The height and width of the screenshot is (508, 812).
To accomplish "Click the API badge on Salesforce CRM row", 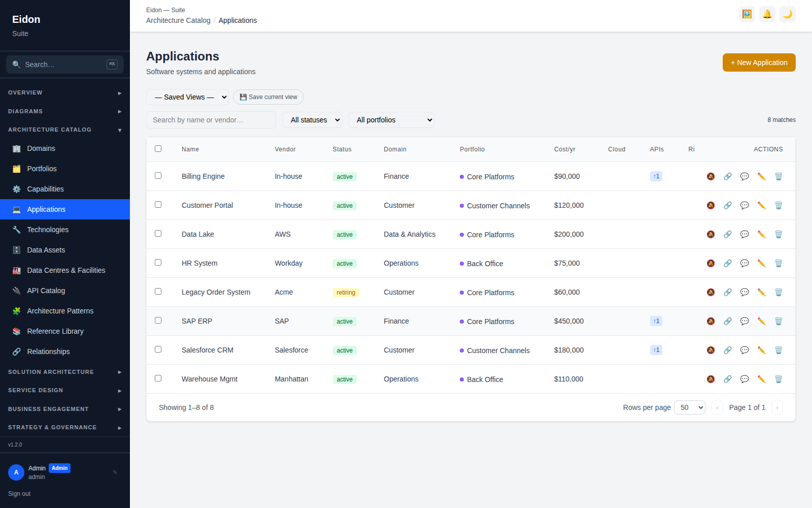I will pyautogui.click(x=656, y=350).
